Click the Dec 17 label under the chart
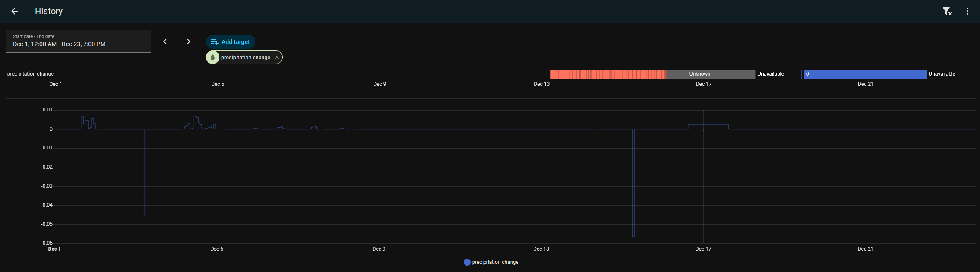The width and height of the screenshot is (980, 272). click(x=703, y=249)
